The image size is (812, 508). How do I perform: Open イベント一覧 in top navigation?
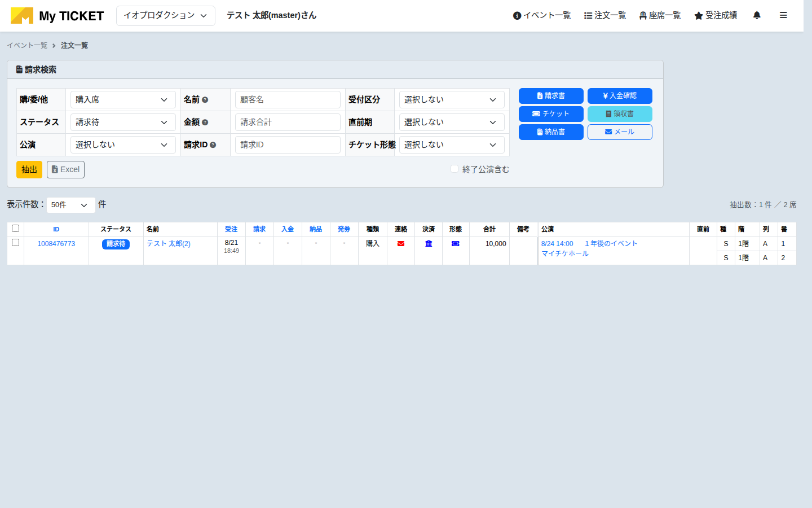click(x=542, y=15)
